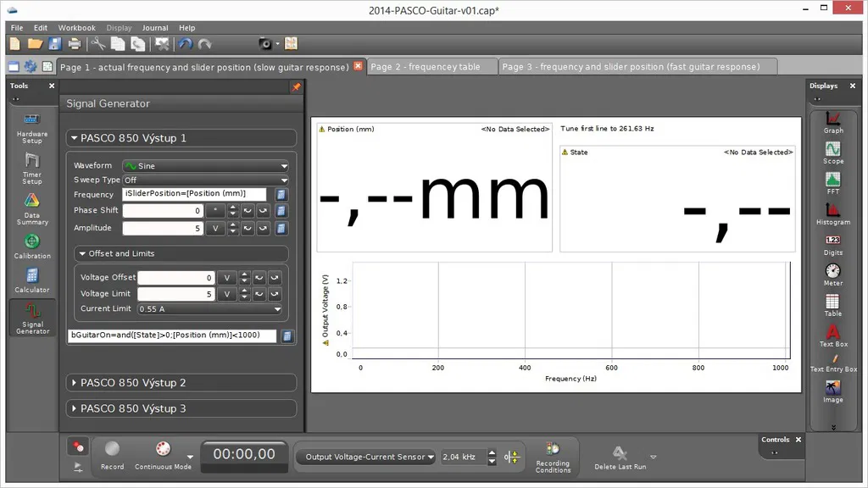Toggle Continuous Mode
This screenshot has height=488, width=868.
[x=163, y=455]
